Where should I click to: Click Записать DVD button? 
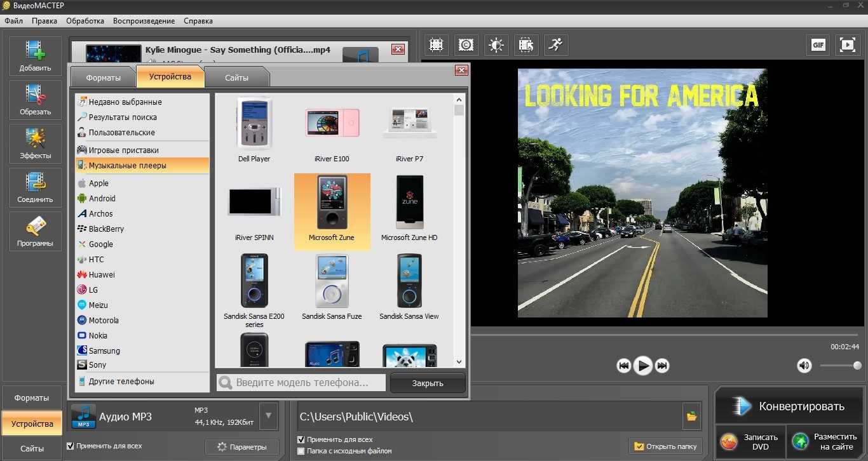[750, 442]
